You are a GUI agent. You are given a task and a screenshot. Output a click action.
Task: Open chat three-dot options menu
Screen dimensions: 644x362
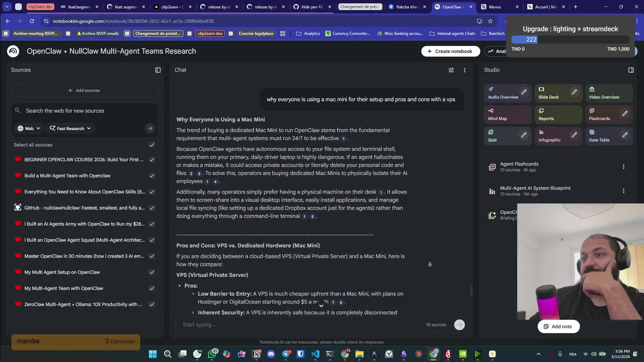[464, 70]
